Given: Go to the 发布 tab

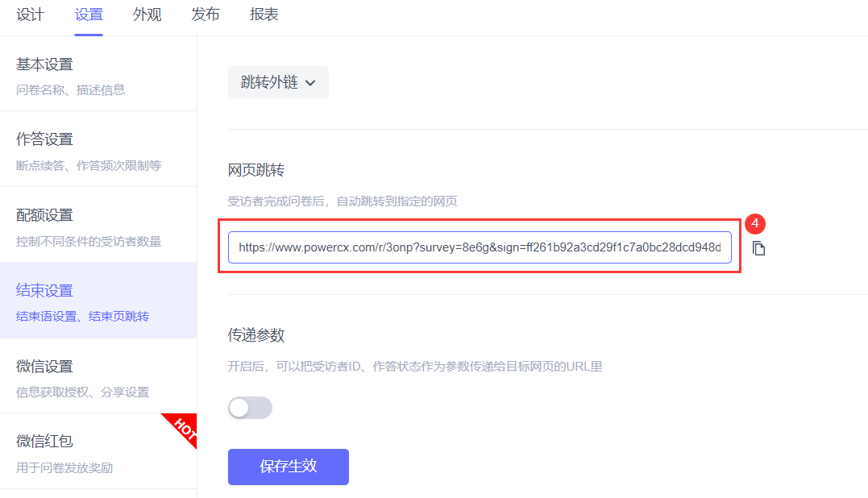Looking at the screenshot, I should pos(206,15).
